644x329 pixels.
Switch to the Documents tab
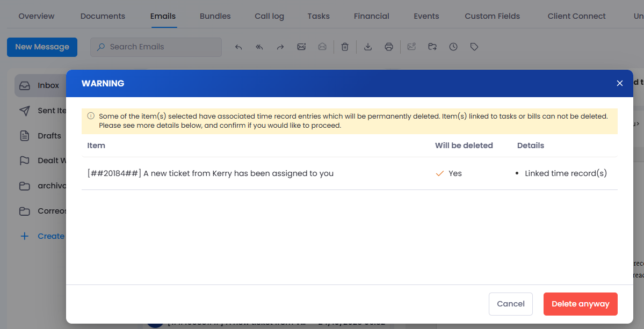[103, 16]
